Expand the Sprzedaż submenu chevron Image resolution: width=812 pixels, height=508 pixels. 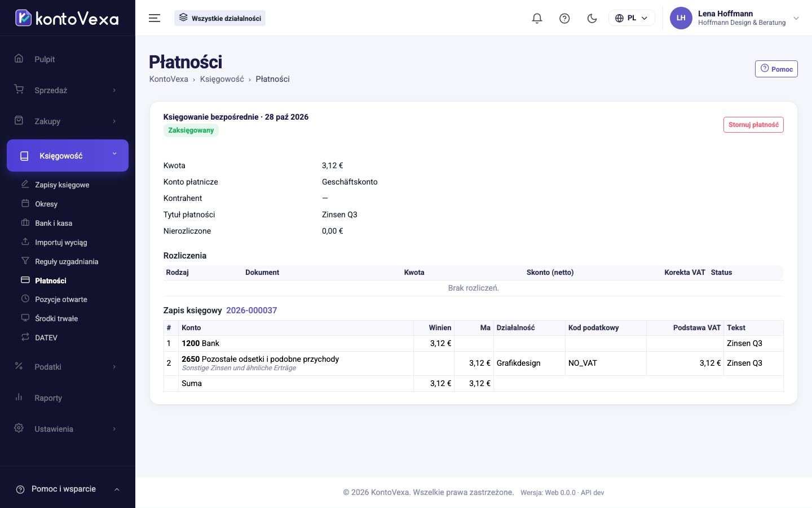pyautogui.click(x=114, y=90)
